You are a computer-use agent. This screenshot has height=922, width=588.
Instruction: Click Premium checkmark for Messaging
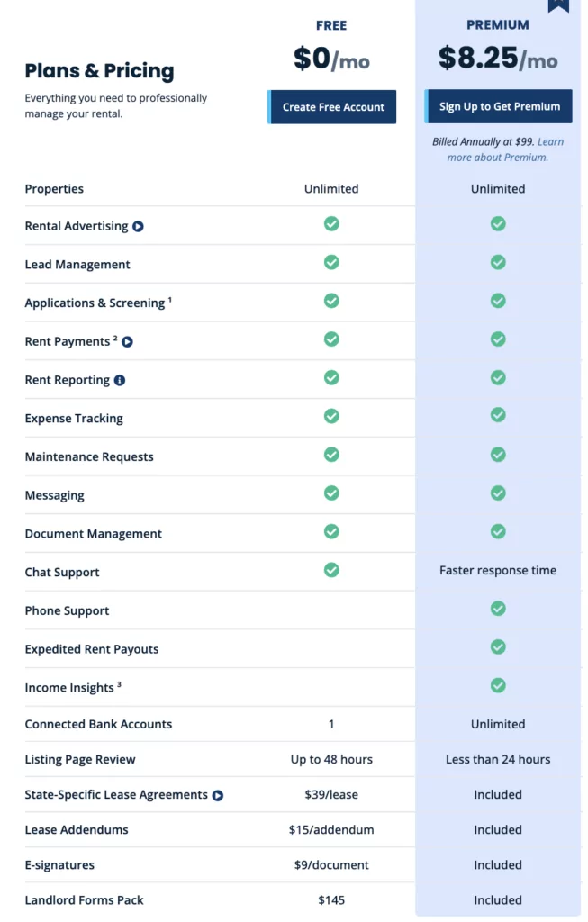point(498,493)
